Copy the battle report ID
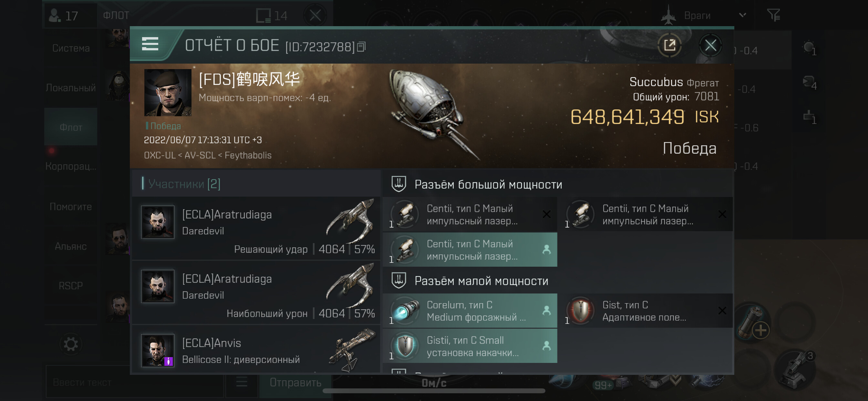This screenshot has height=401, width=868. click(x=361, y=47)
